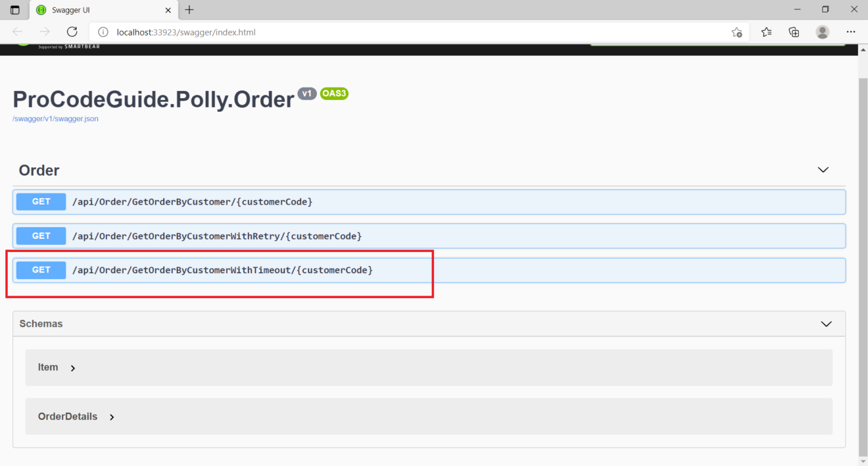Click the GET badge on GetOrderByCustomerWithRetry endpoint

click(40, 236)
